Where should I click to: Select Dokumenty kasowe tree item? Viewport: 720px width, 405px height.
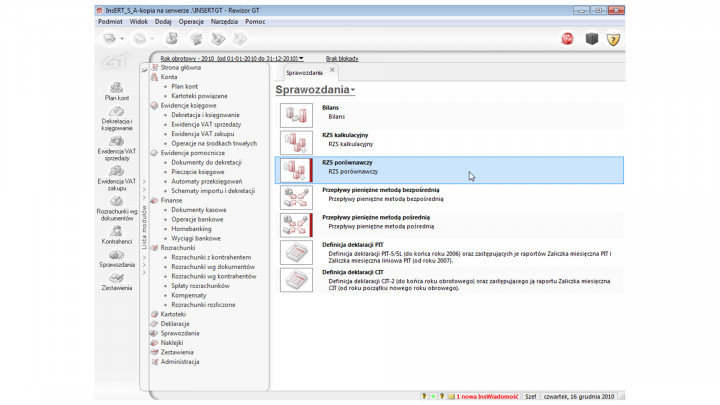(199, 210)
